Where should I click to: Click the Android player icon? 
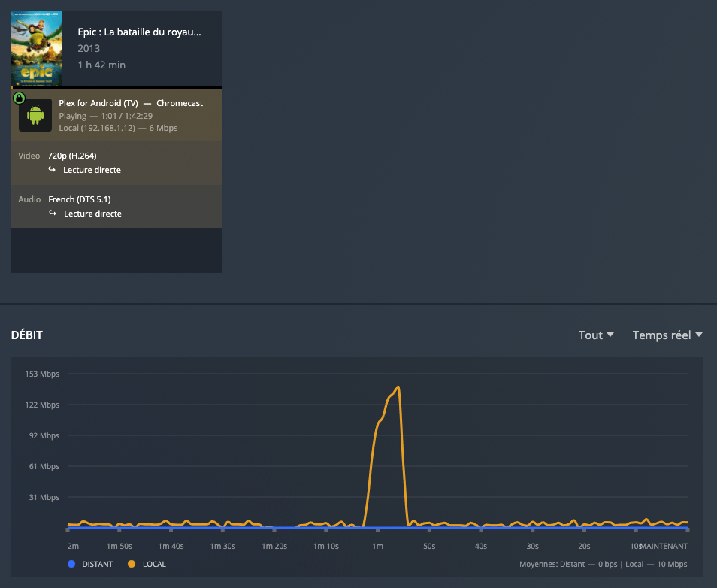pos(35,115)
